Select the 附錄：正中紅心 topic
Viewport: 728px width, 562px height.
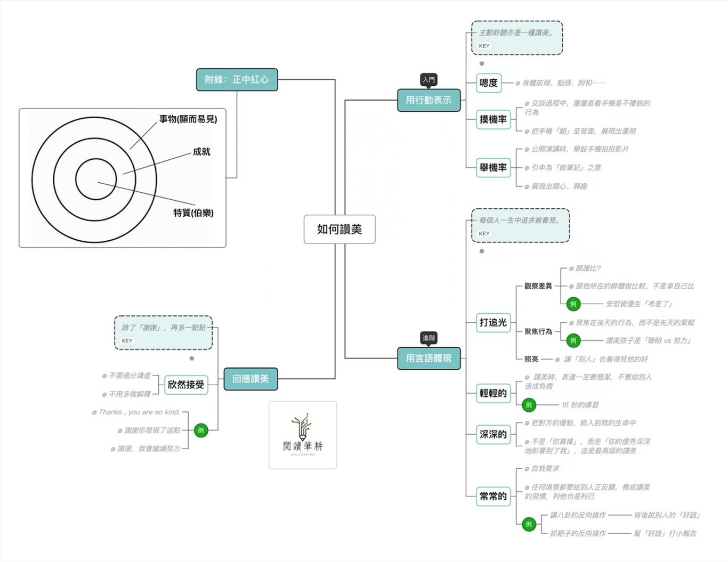point(237,80)
